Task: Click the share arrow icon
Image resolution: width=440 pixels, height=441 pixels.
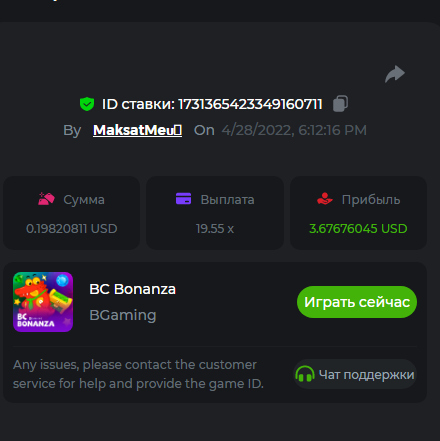Action: point(395,74)
